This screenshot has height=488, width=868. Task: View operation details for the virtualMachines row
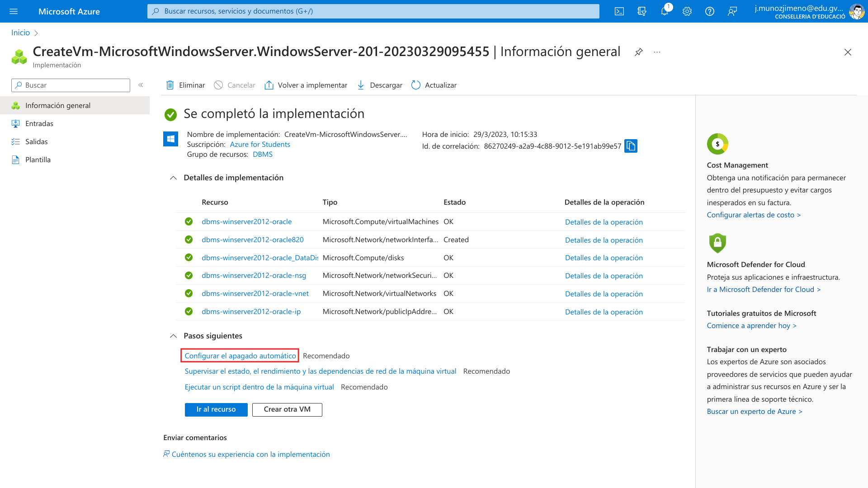(604, 222)
